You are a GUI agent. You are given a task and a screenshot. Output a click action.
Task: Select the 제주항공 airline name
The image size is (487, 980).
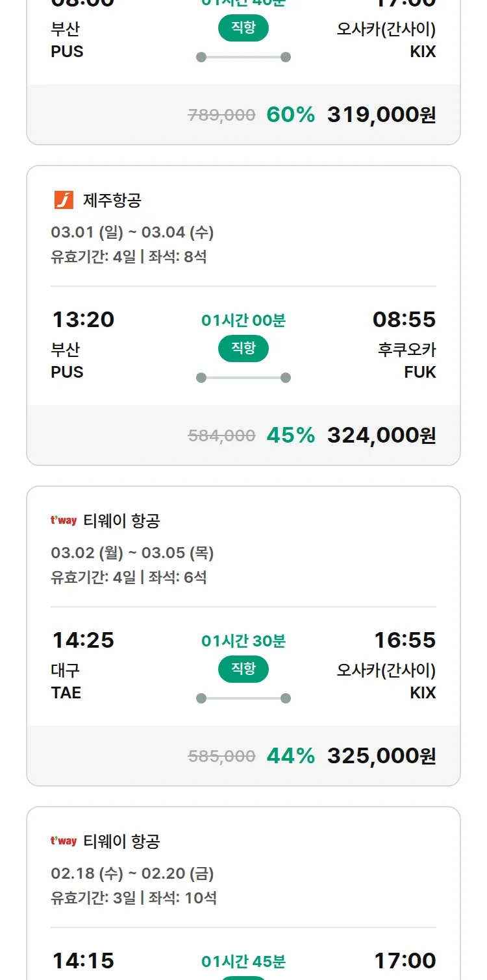(112, 201)
